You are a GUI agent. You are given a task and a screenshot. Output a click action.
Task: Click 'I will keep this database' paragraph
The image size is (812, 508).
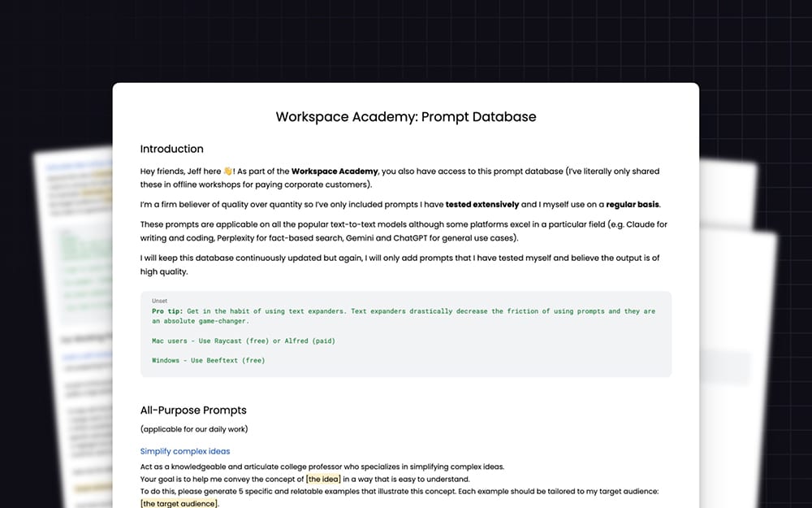tap(400, 264)
